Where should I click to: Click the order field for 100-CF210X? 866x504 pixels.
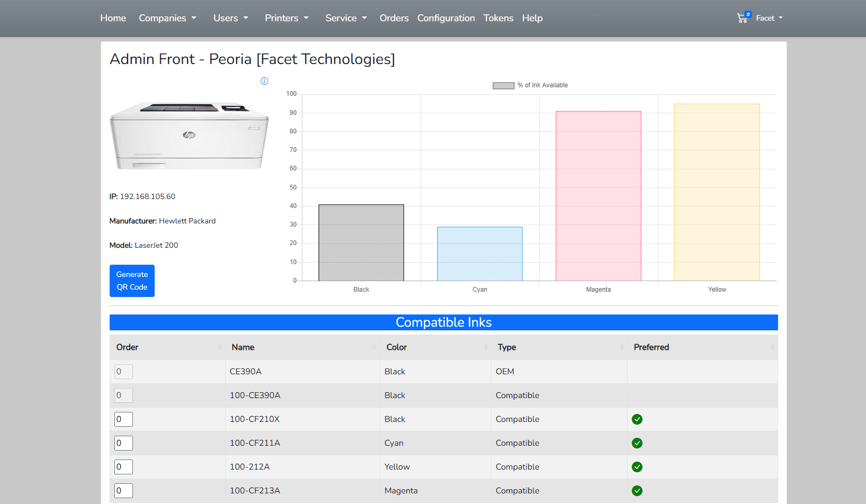123,419
